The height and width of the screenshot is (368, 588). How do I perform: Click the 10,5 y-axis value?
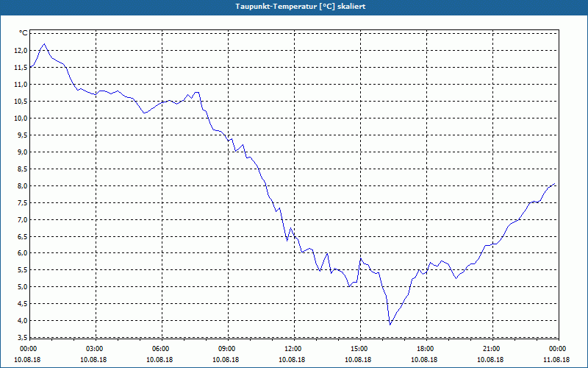[21, 102]
